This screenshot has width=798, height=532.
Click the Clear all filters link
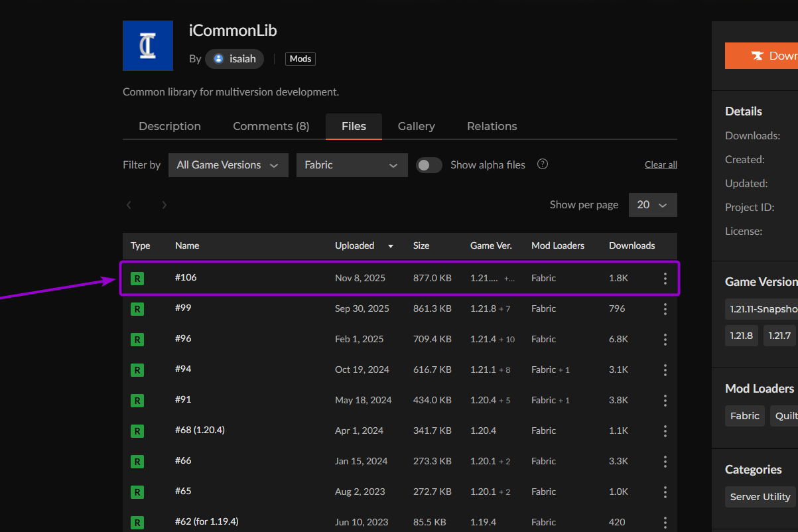coord(661,165)
